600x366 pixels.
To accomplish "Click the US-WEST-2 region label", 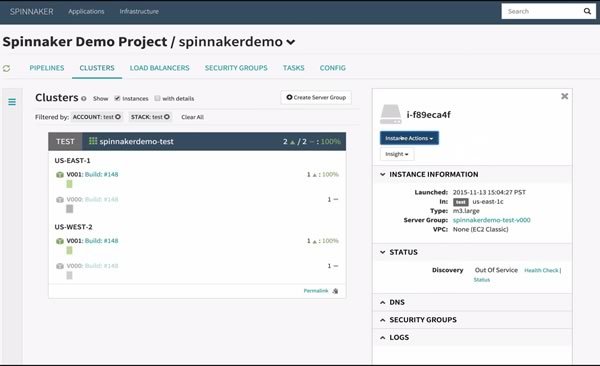I will (73, 227).
